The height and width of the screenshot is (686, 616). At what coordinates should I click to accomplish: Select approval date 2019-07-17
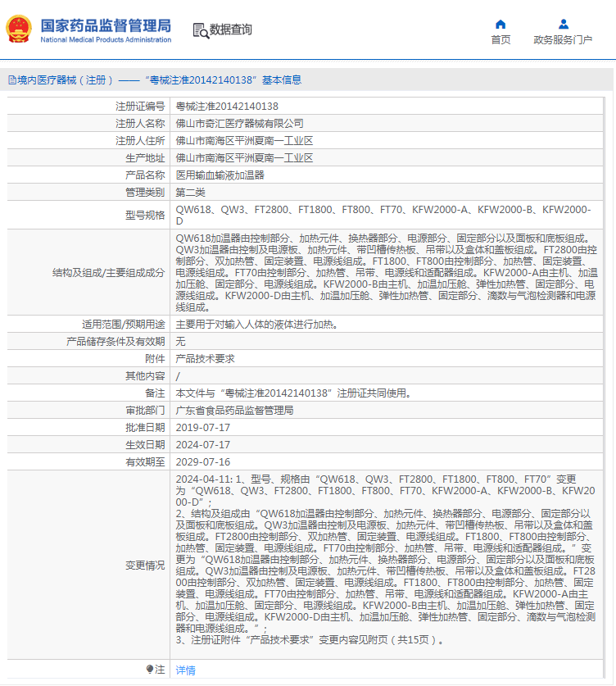point(203,428)
